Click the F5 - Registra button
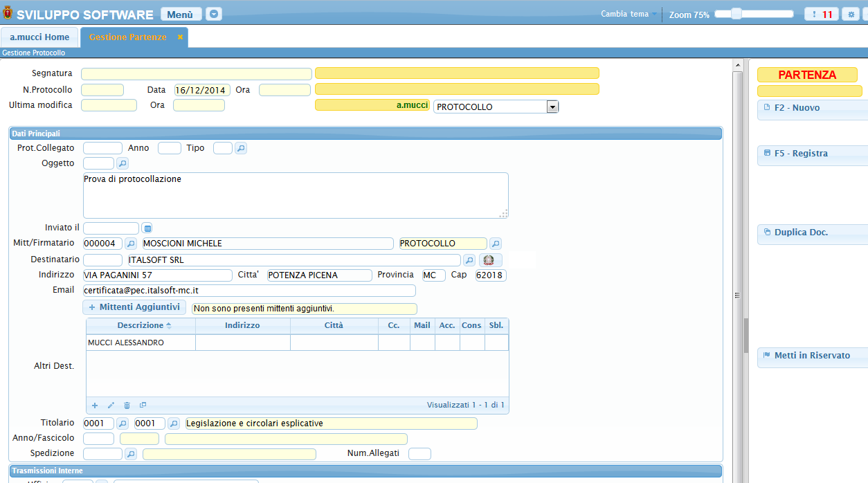 click(801, 154)
